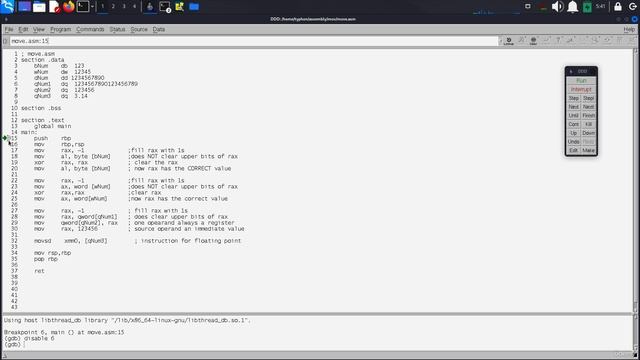Image resolution: width=640 pixels, height=360 pixels.
Task: Click the Display toolbar icon
Action: pos(571,40)
